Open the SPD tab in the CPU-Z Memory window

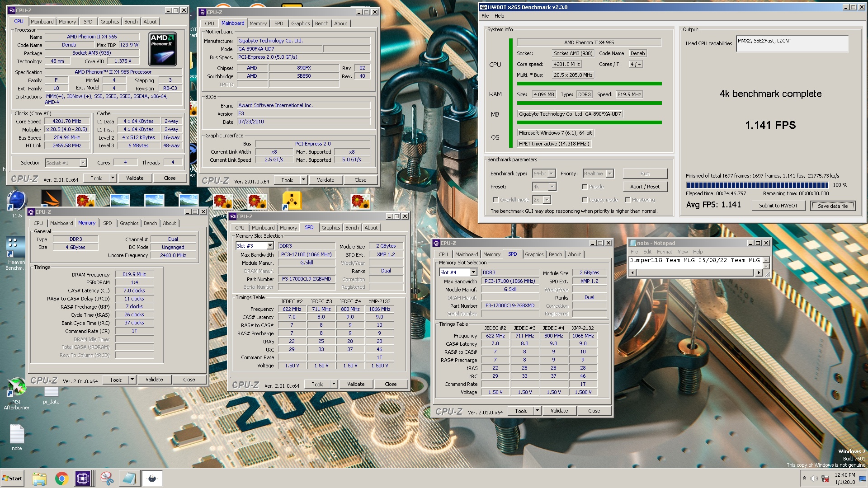tap(107, 223)
